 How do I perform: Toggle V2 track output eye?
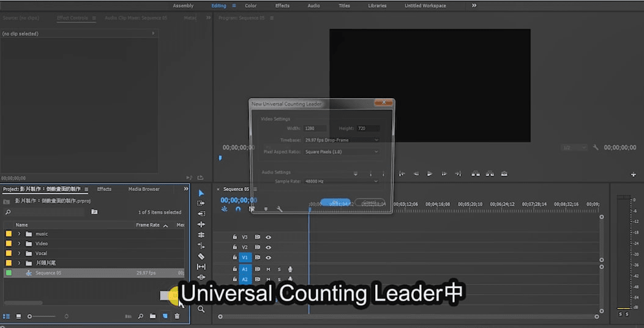tap(268, 247)
